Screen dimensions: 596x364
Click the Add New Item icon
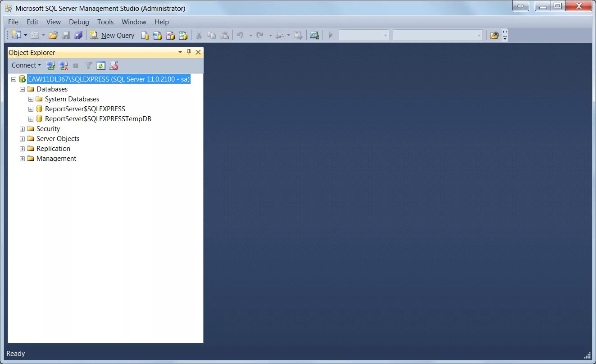click(35, 35)
